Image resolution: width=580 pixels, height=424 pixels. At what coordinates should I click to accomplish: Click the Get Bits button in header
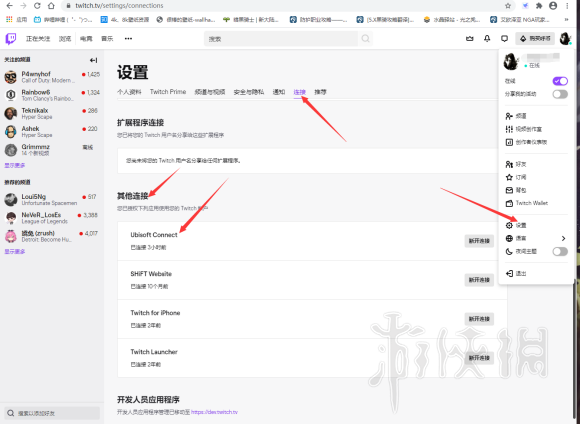[535, 38]
